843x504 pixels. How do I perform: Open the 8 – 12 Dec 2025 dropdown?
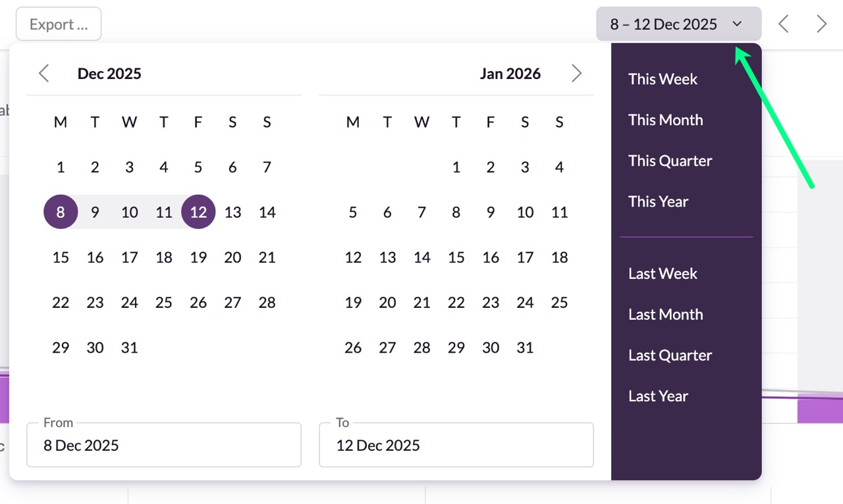pos(678,24)
